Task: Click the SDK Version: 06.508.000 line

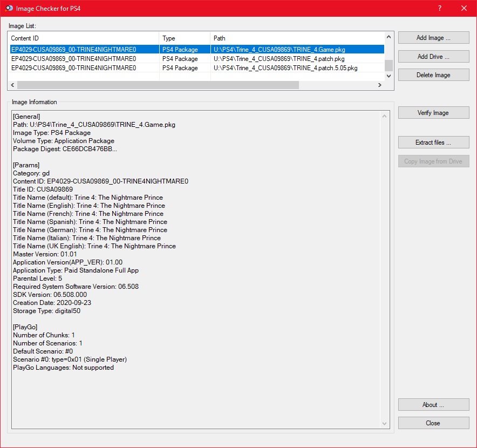Action: click(x=50, y=295)
